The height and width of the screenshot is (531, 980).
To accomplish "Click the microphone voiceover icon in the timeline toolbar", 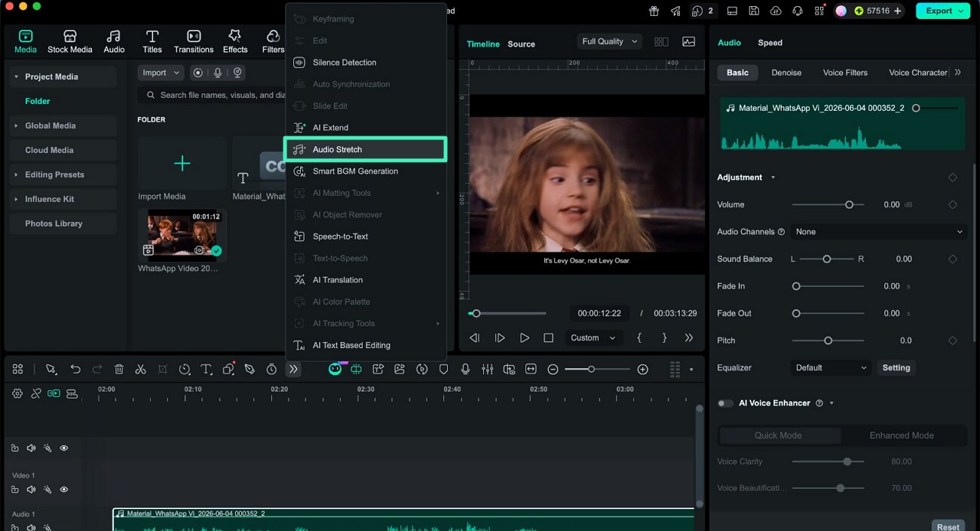I will point(466,369).
